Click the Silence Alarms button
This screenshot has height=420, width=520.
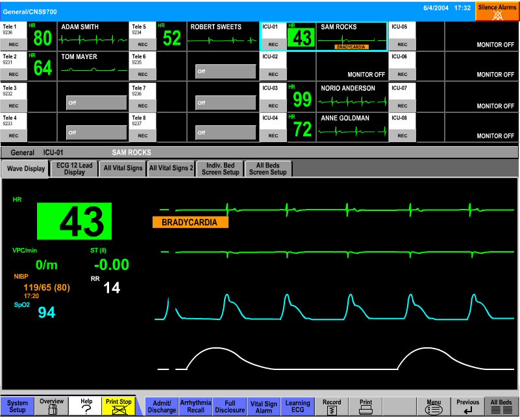coord(497,10)
